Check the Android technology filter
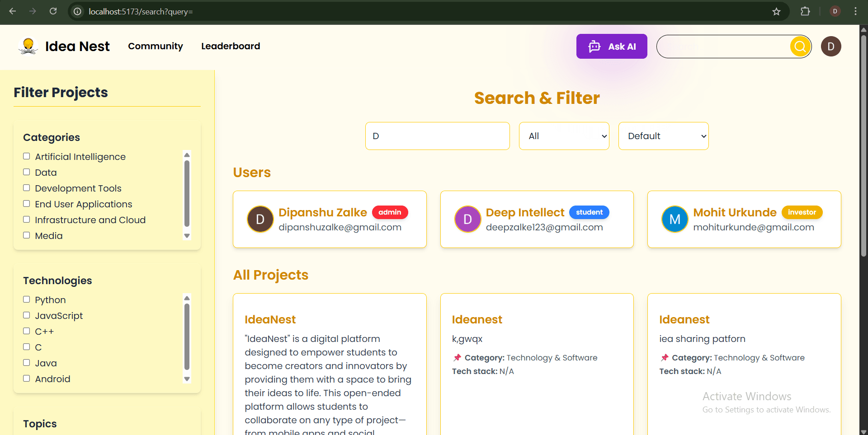 [27, 379]
